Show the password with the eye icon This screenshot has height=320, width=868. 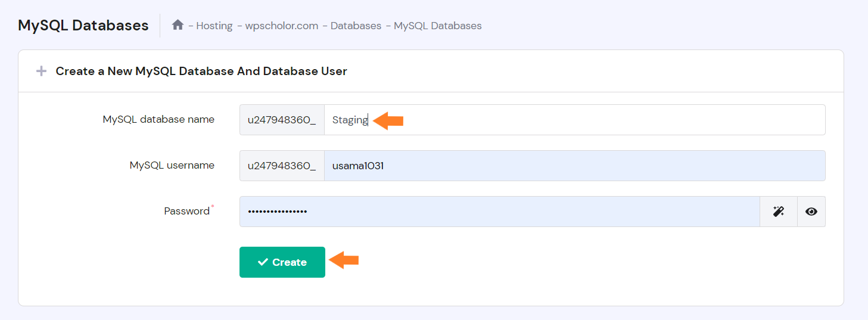pos(811,212)
